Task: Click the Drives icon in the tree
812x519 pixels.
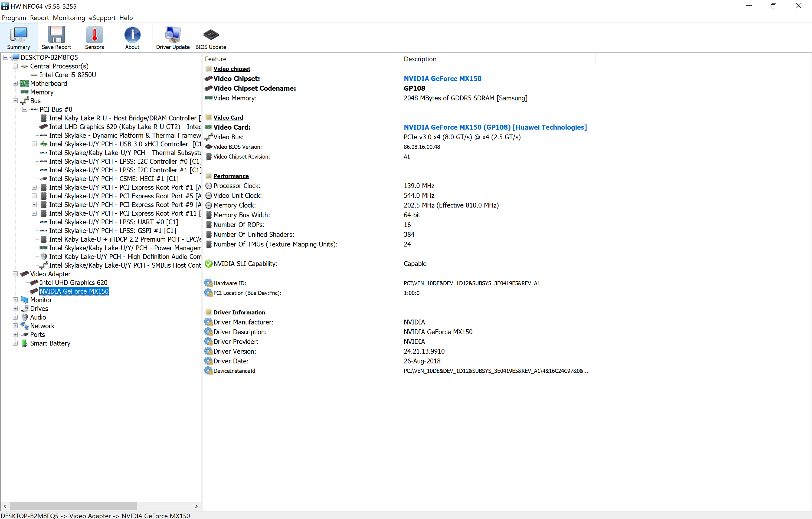Action: pyautogui.click(x=25, y=308)
